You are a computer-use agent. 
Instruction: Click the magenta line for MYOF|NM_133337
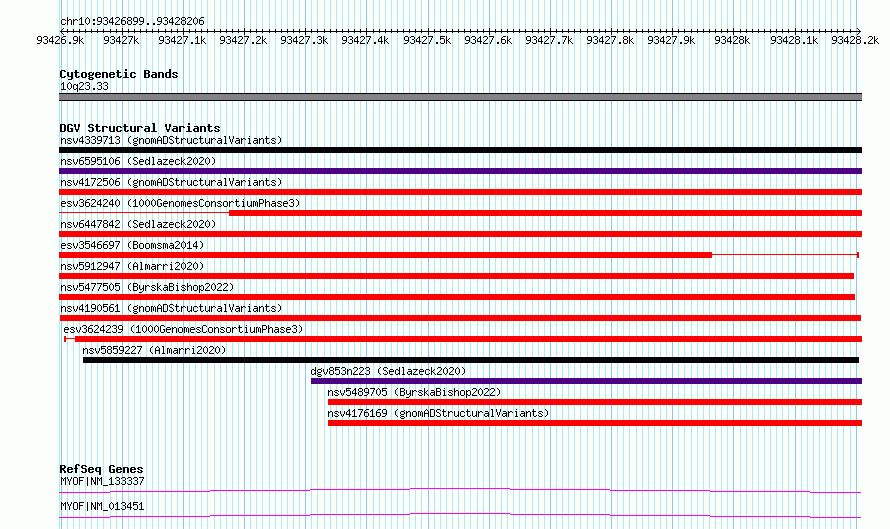pyautogui.click(x=460, y=490)
